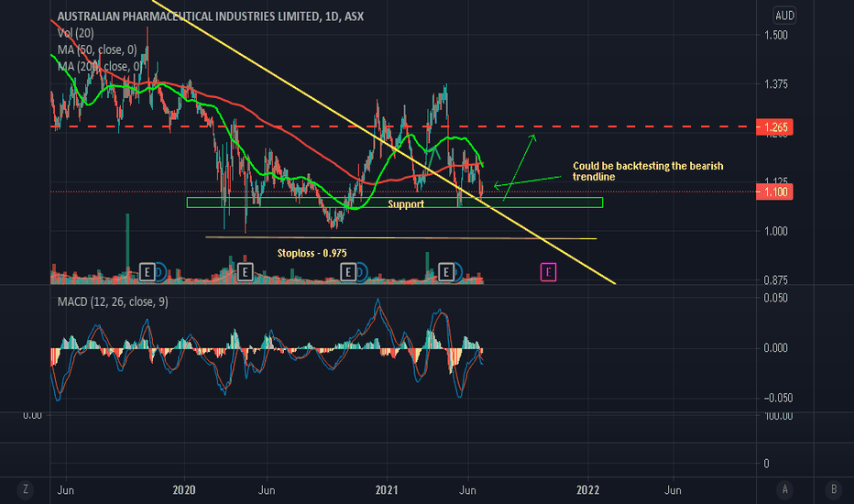
Task: Click the blue dividend marker just before 2020
Action: [160, 271]
